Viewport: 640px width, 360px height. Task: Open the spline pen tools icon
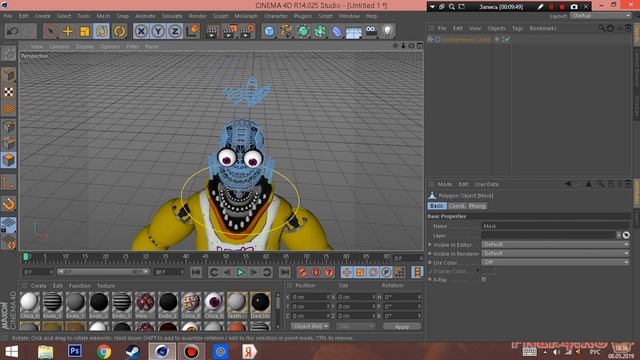286,31
